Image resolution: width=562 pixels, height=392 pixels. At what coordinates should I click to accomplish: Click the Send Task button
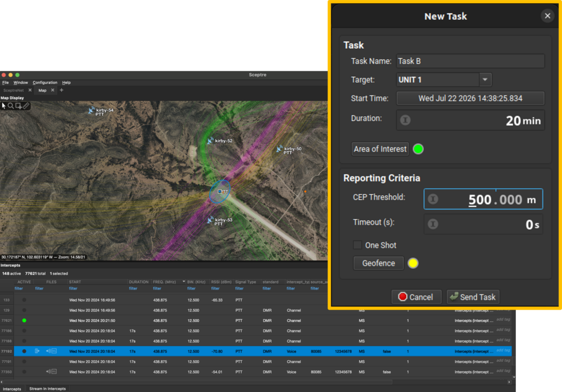pyautogui.click(x=473, y=297)
